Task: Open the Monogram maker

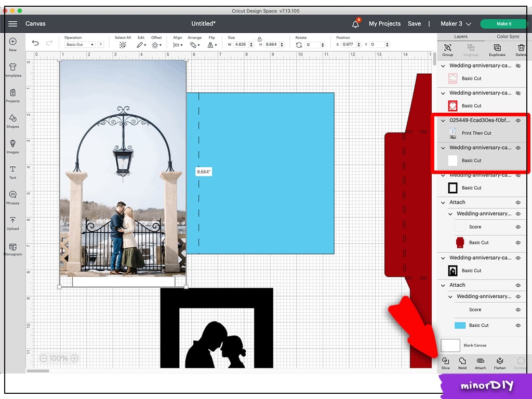Action: pyautogui.click(x=12, y=249)
